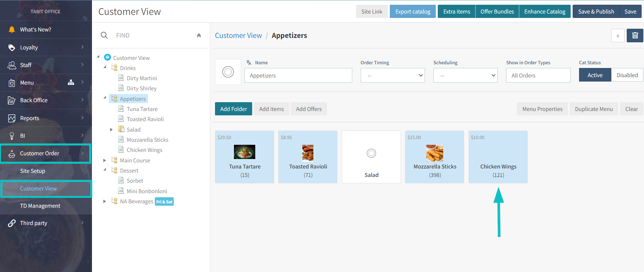The height and width of the screenshot is (272, 644).
Task: Expand the Main Course tree node
Action: [104, 160]
